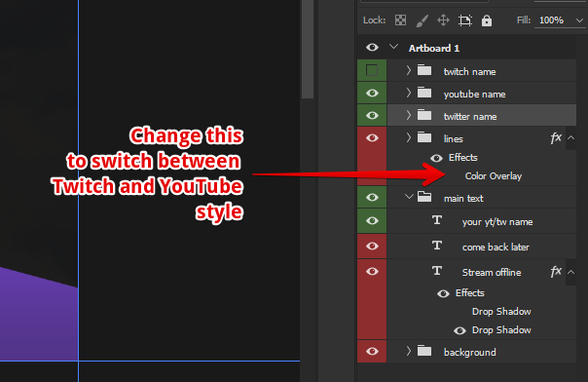The image size is (588, 382).
Task: Hide the lines group
Action: [372, 137]
